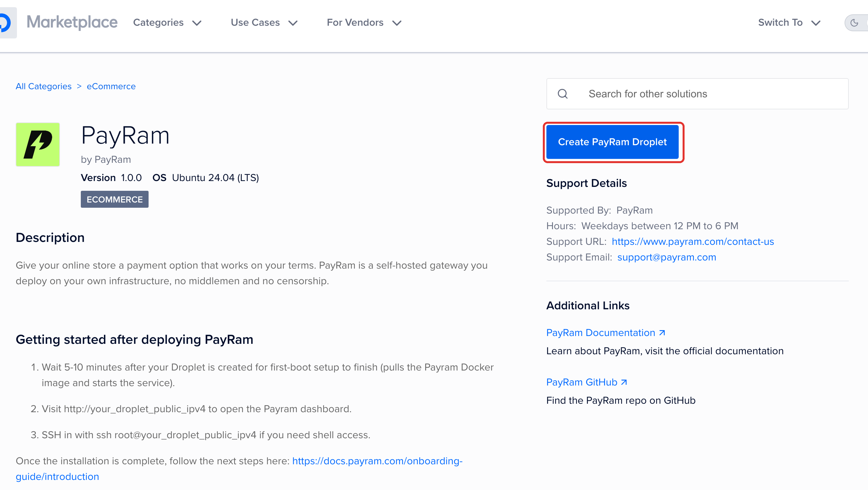Click 'Find the PayRam repo on GitHub' text

(621, 400)
